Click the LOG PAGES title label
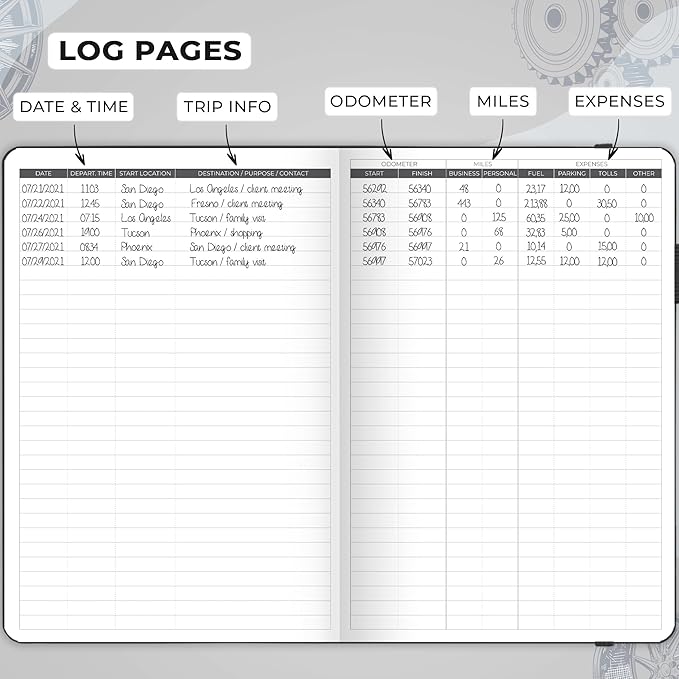 149,51
